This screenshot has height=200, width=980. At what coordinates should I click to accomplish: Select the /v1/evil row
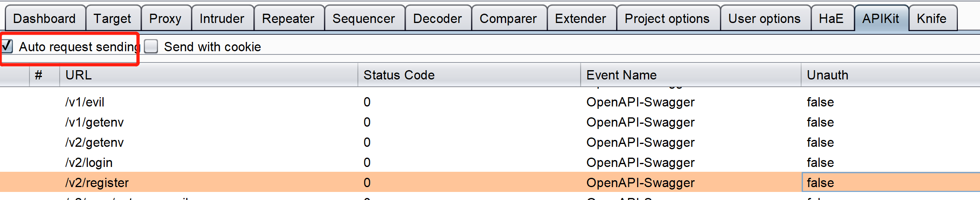coord(490,102)
